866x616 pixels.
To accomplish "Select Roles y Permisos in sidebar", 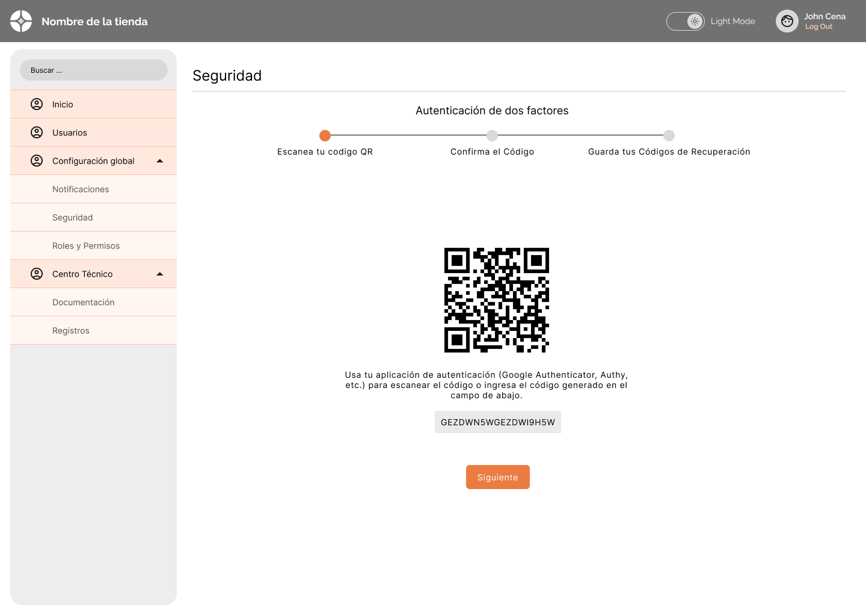I will pyautogui.click(x=86, y=245).
